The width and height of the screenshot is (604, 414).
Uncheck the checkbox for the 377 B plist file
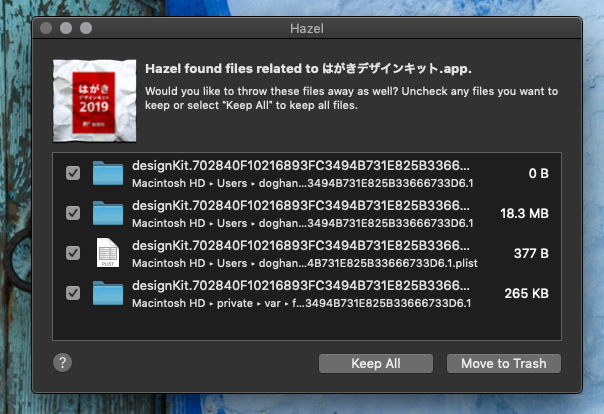73,253
